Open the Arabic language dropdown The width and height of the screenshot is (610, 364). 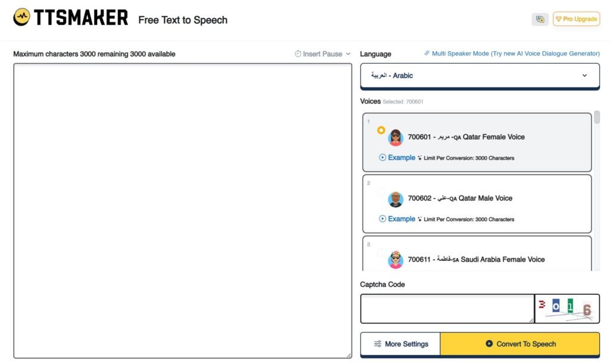coord(480,76)
